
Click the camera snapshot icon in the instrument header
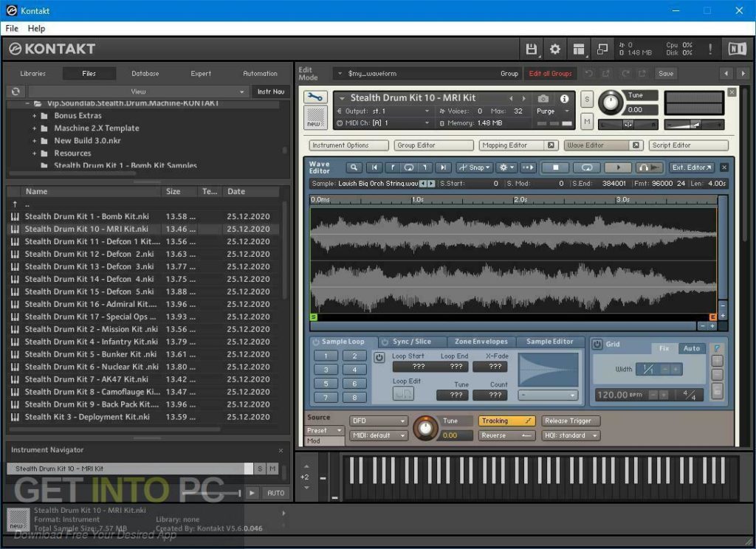point(544,97)
